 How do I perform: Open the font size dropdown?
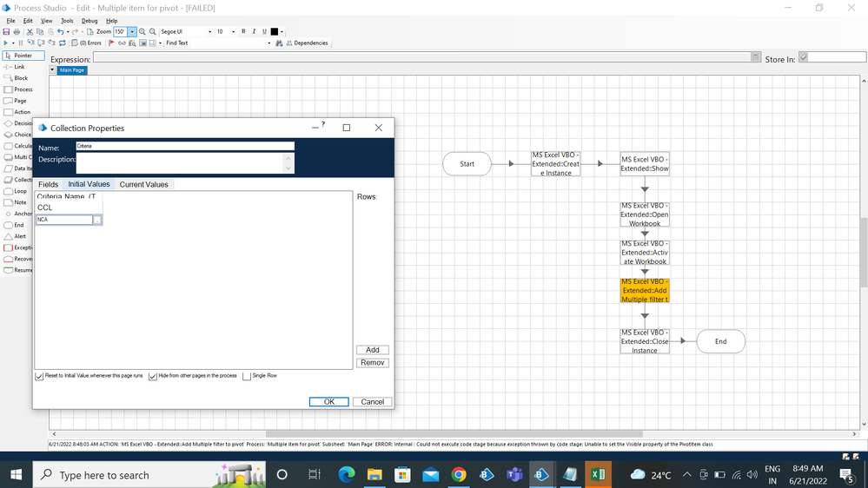click(233, 32)
